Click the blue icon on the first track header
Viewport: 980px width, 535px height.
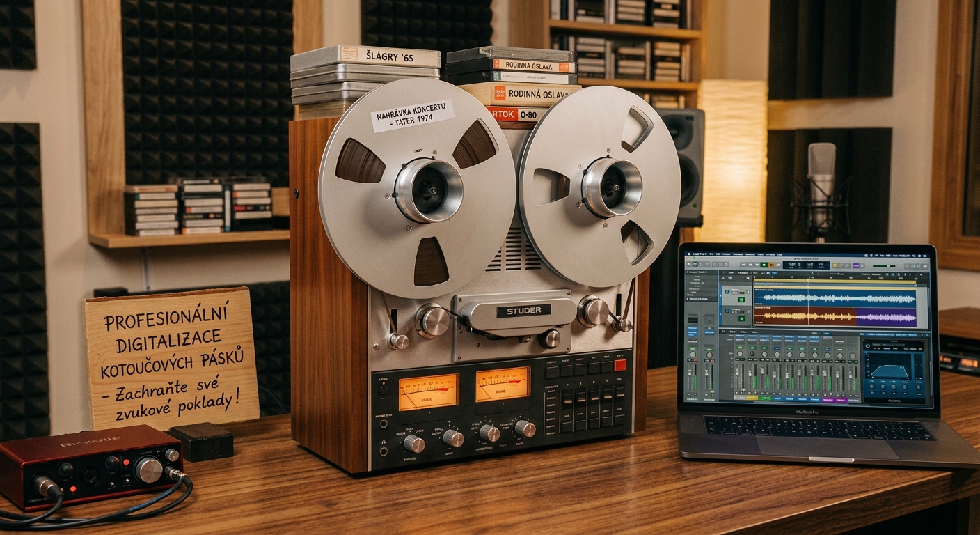click(x=727, y=291)
